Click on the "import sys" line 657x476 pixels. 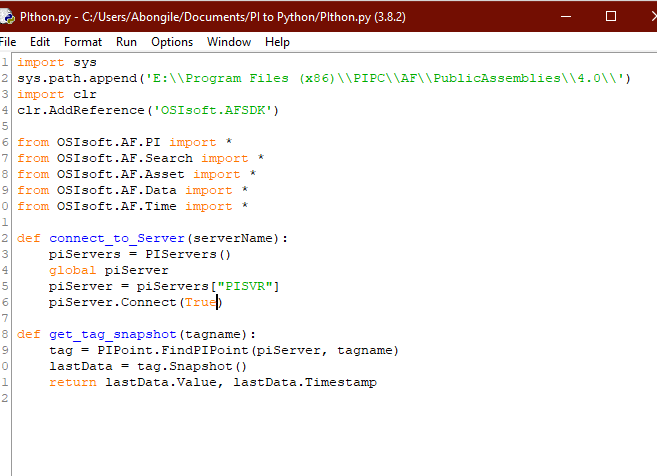coord(50,62)
